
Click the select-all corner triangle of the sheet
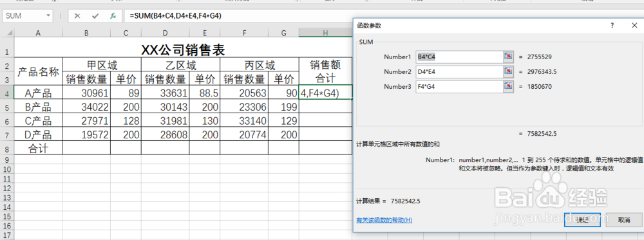(x=11, y=32)
